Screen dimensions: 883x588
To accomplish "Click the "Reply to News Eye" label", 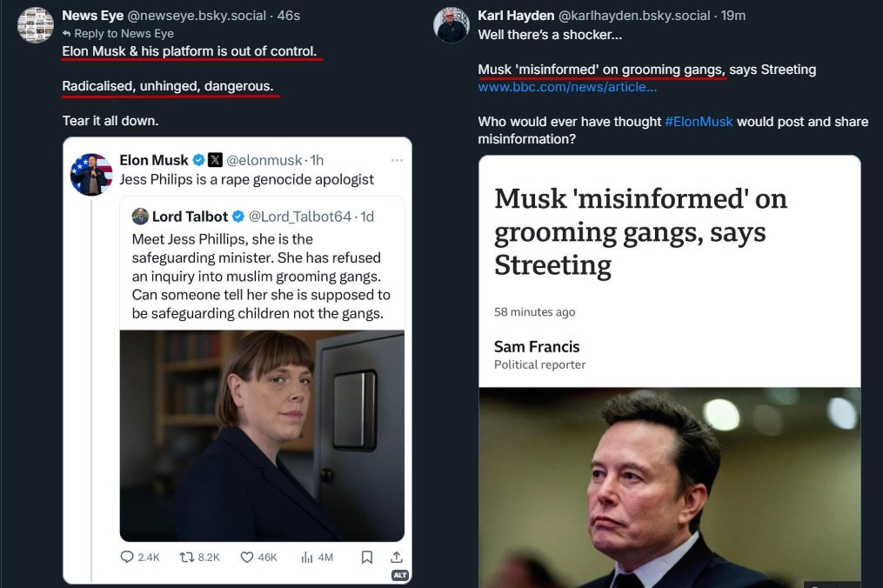I will (117, 34).
